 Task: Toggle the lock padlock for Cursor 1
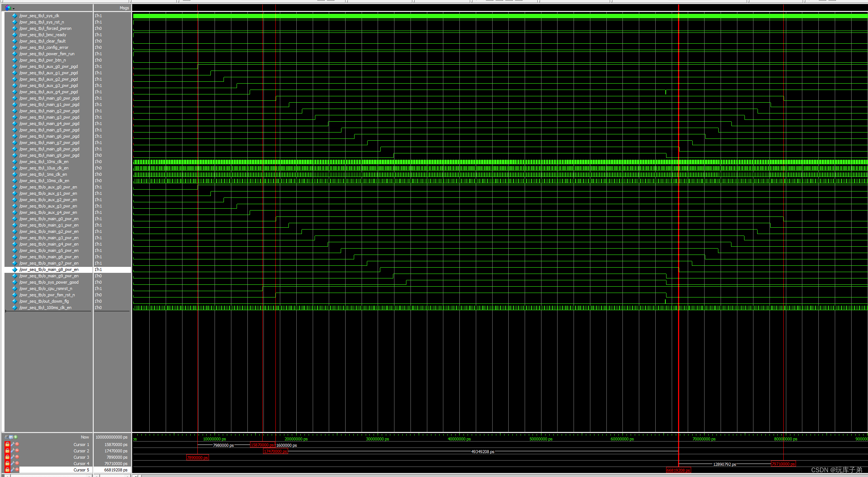[7, 445]
